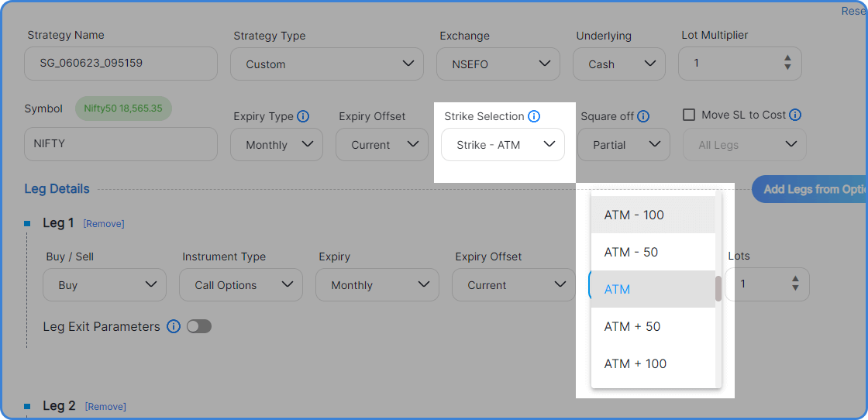868x420 pixels.
Task: Open the Expiry Type dropdown showing Monthly
Action: click(277, 144)
